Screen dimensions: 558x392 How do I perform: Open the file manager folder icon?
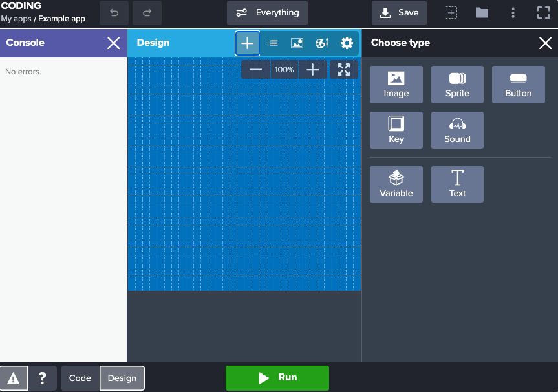point(481,12)
